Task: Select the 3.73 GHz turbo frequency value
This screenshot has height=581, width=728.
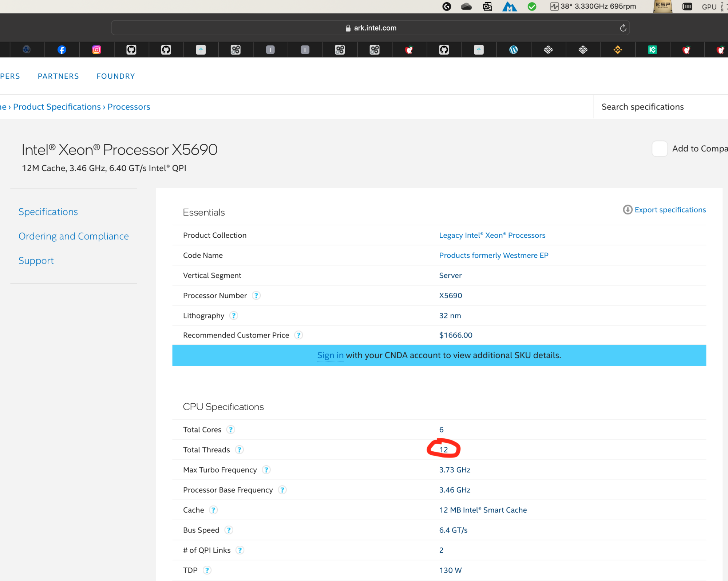Action: (x=455, y=470)
